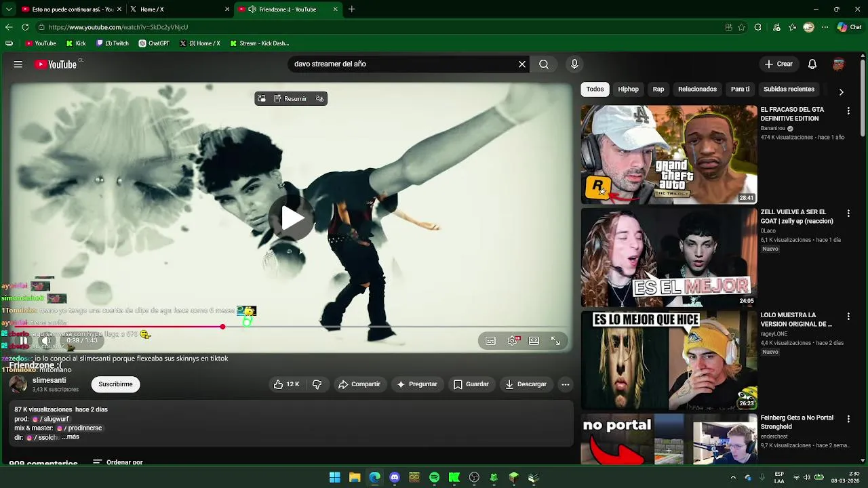Open the Kick bookmark
The width and height of the screenshot is (868, 488).
pos(76,43)
